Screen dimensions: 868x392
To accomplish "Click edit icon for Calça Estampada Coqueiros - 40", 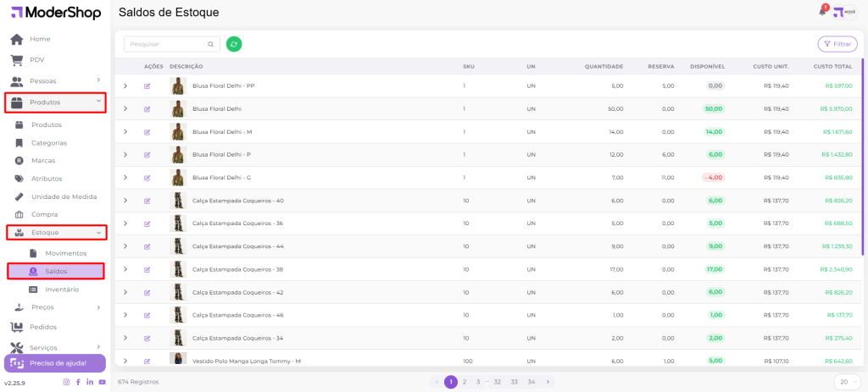I will [147, 201].
